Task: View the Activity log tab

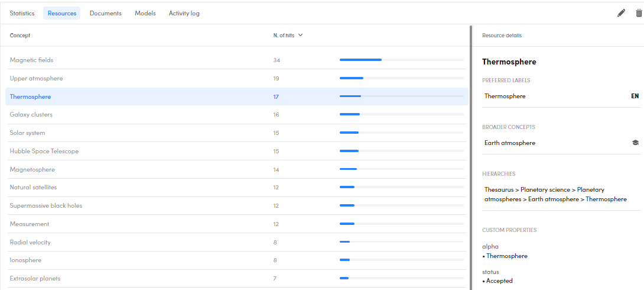Action: [x=184, y=13]
